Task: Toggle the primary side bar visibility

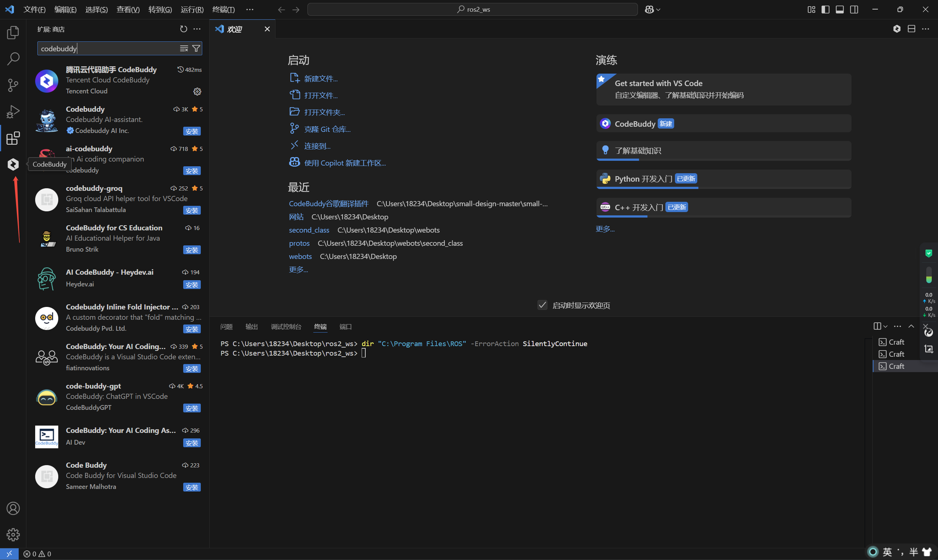Action: coord(826,10)
